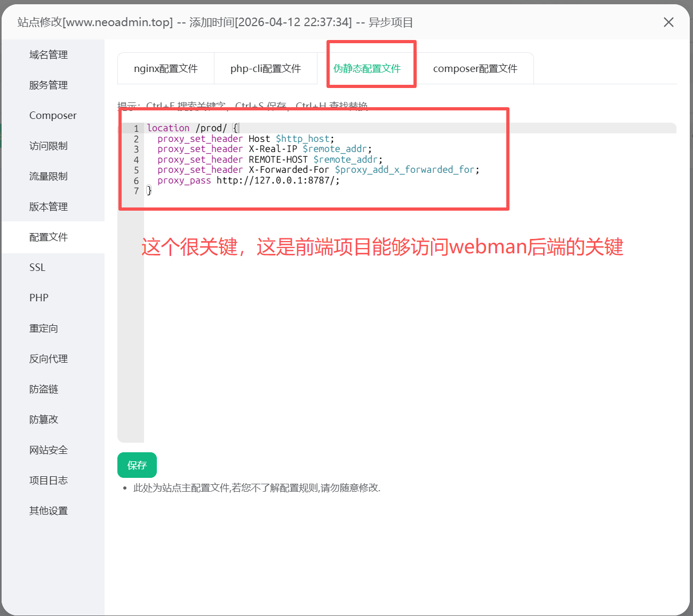The width and height of the screenshot is (693, 616).
Task: Open 访问限制 settings
Action: tap(49, 146)
